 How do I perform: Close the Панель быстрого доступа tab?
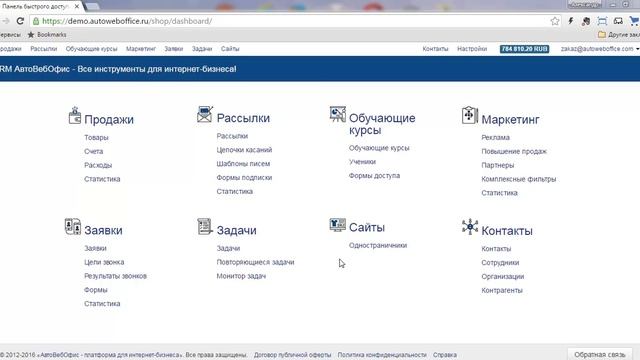point(77,7)
